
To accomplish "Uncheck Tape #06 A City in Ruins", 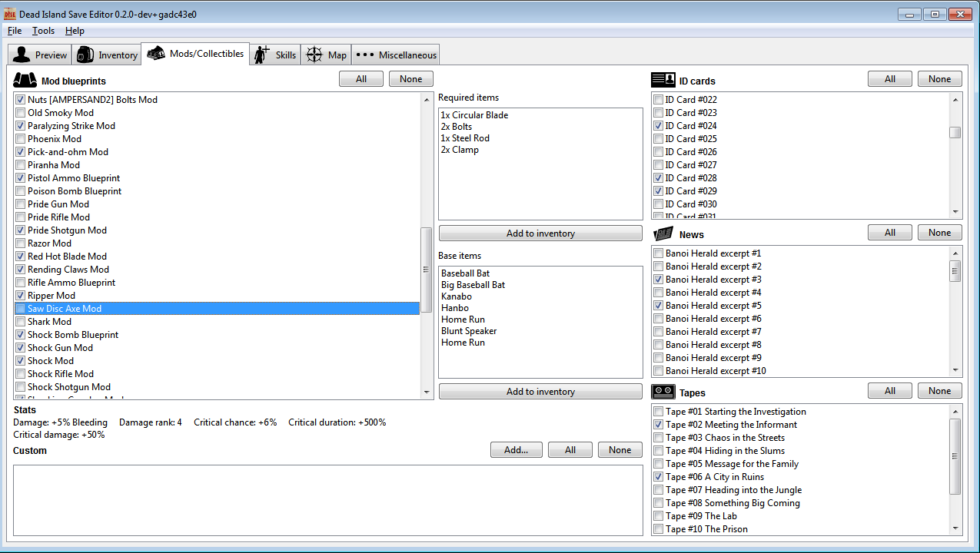I will 659,477.
